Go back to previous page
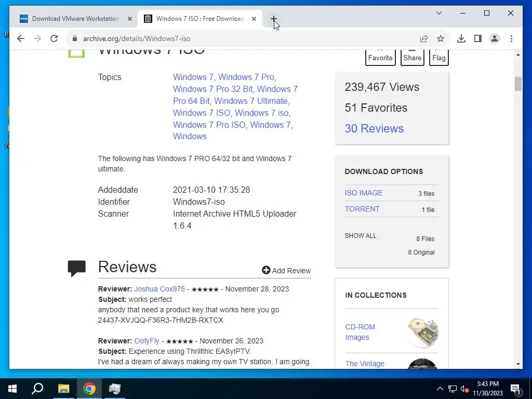532x399 pixels. pyautogui.click(x=21, y=38)
